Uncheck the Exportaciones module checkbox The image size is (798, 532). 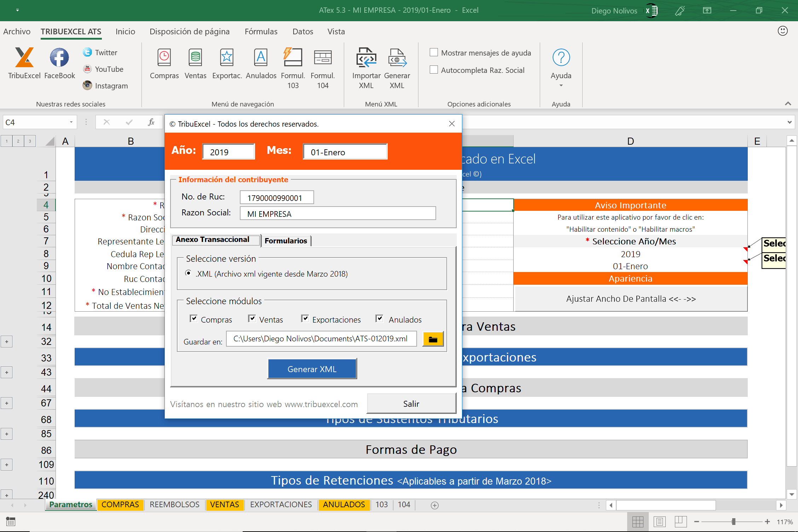[x=305, y=319]
